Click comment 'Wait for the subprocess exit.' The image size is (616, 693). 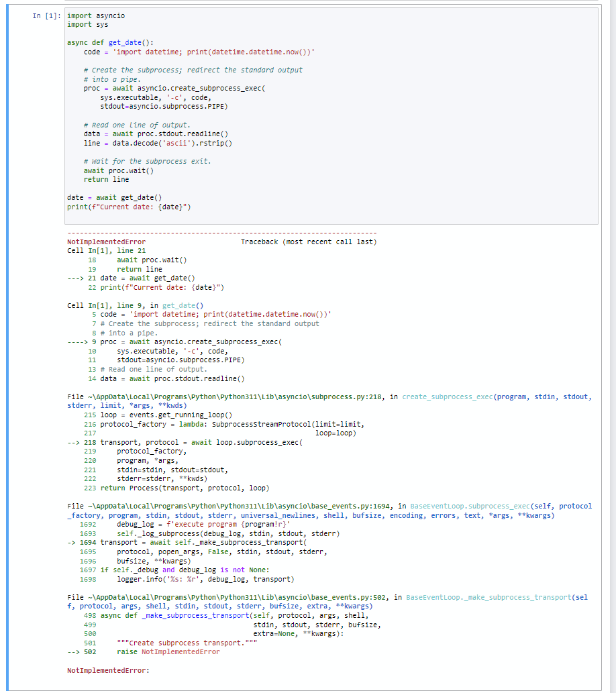[148, 161]
